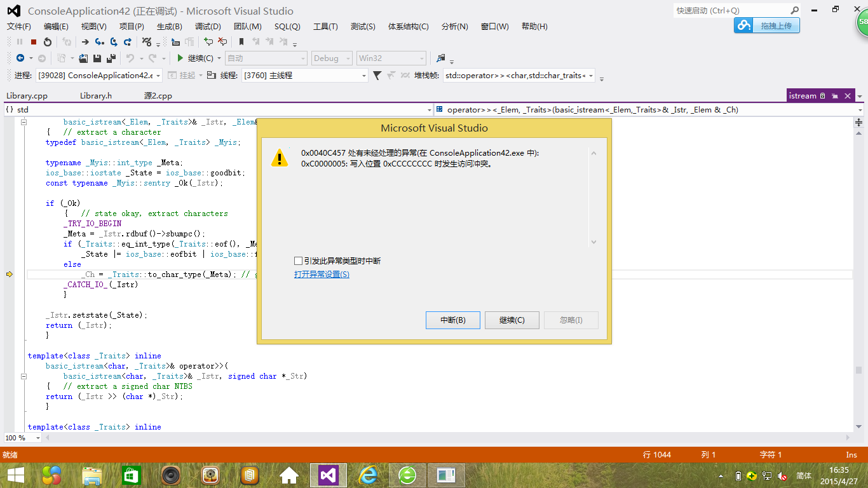
Task: Click the Windows Start button
Action: tap(15, 475)
